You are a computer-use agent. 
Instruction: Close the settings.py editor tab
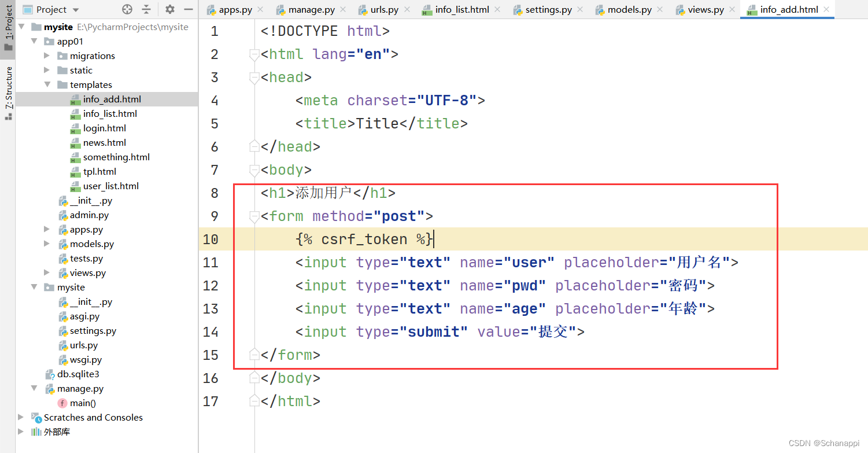pos(581,10)
